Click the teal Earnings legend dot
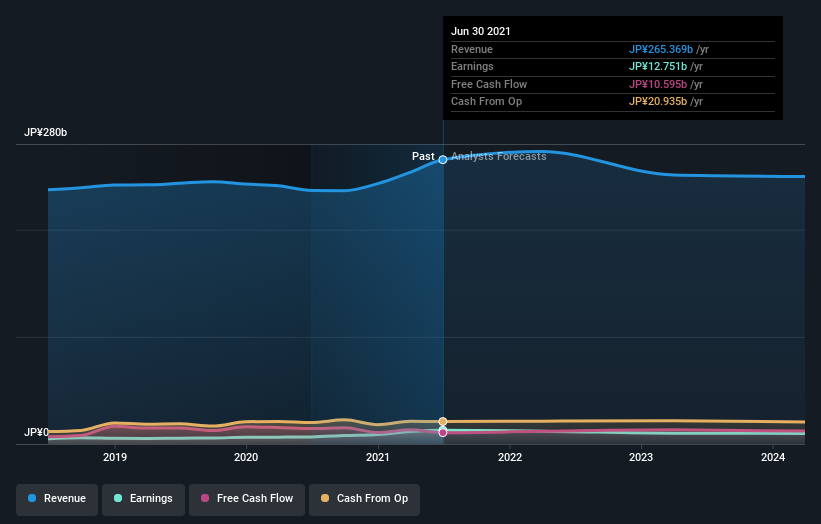The width and height of the screenshot is (821, 524). (x=118, y=498)
